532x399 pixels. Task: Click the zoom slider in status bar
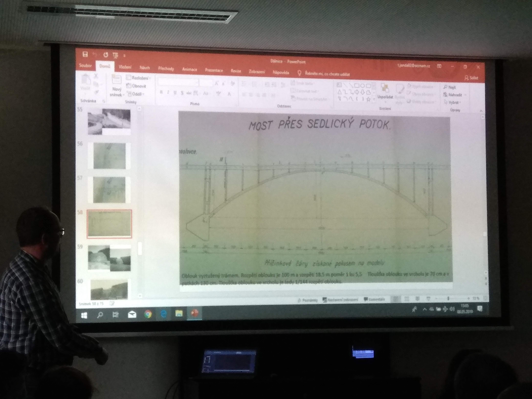pos(448,298)
